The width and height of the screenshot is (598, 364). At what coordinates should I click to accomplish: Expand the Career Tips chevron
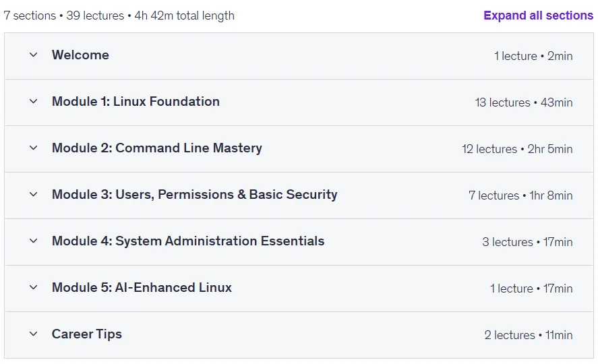pos(34,334)
